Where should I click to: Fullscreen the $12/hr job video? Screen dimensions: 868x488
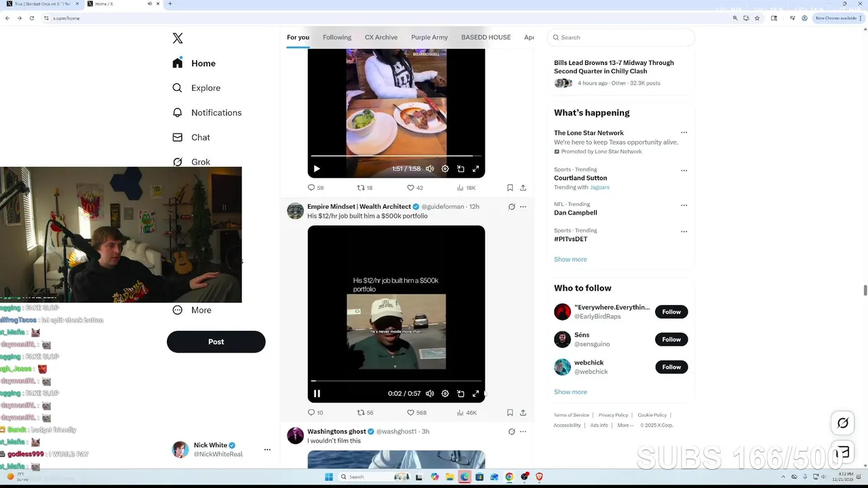tap(475, 394)
